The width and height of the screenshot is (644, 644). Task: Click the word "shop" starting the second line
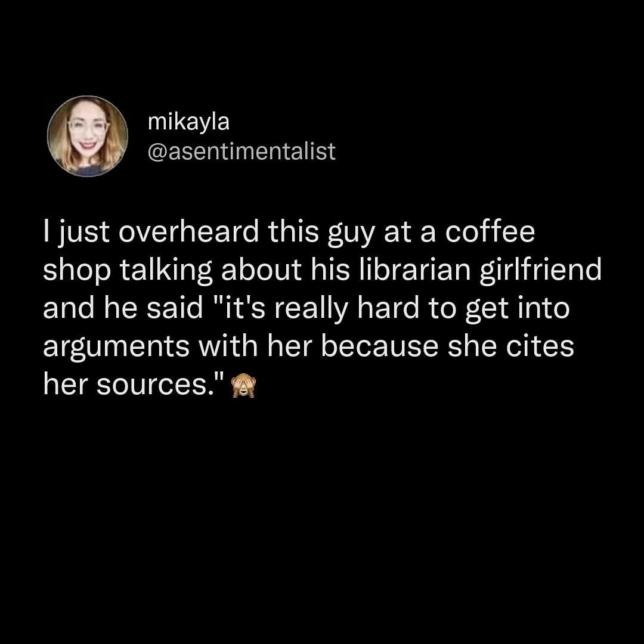[77, 271]
